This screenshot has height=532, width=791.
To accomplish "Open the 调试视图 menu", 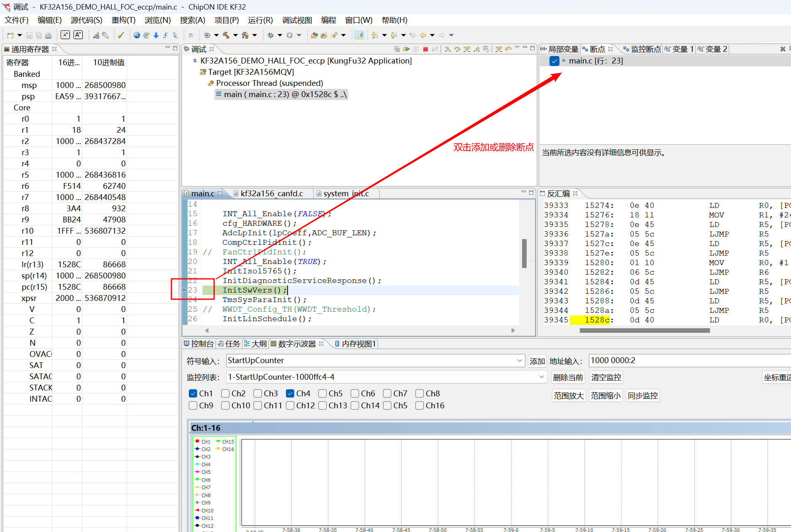I will click(297, 20).
